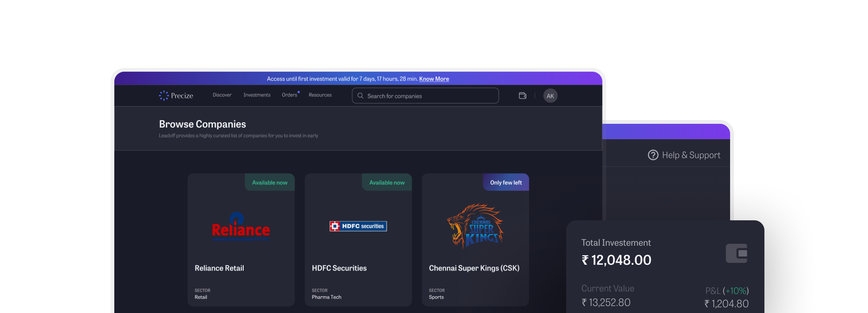Viewport: 868px width, 313px height.
Task: Click the ₹ 1,204.80 P&L amount
Action: 726,304
